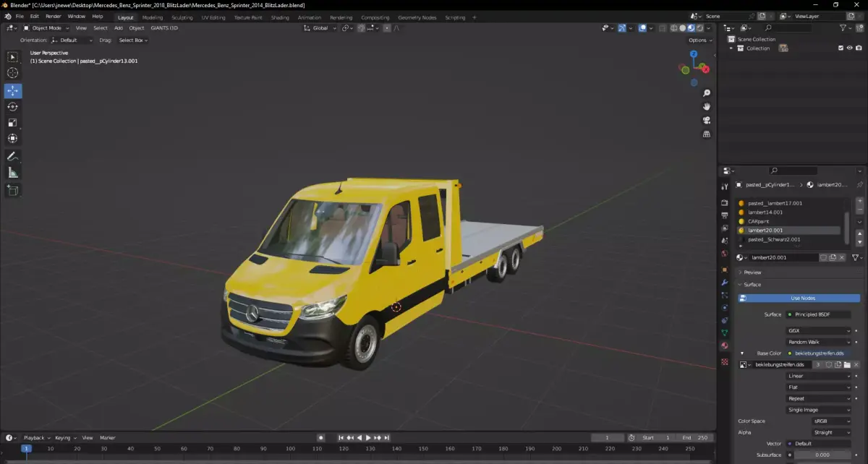
Task: Open the Tool properties tab
Action: tap(725, 186)
